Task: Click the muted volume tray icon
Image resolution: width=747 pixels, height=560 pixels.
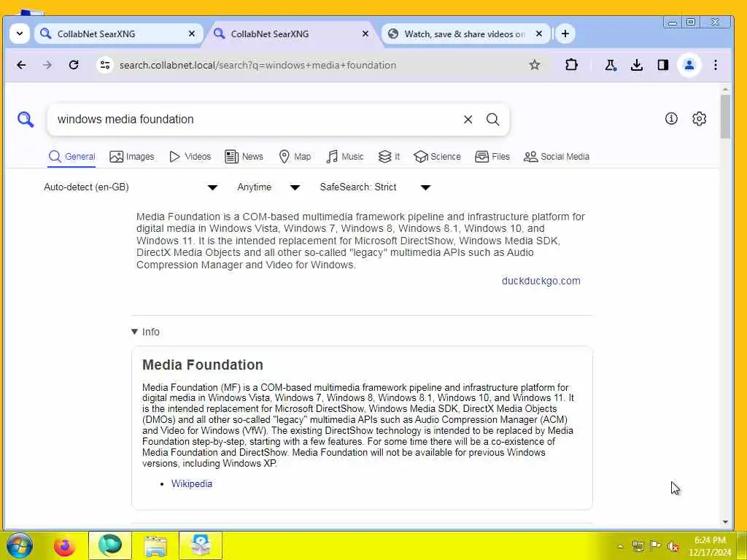Action: (x=673, y=546)
